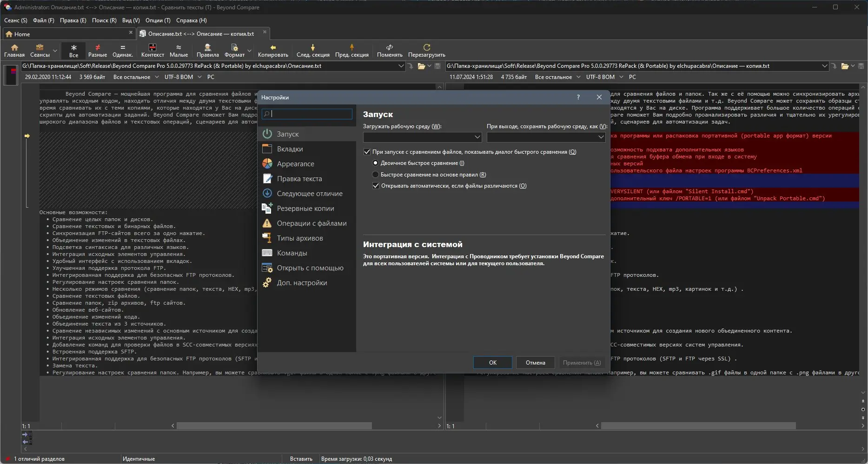
Task: Toggle open automatically if files differ
Action: click(376, 186)
